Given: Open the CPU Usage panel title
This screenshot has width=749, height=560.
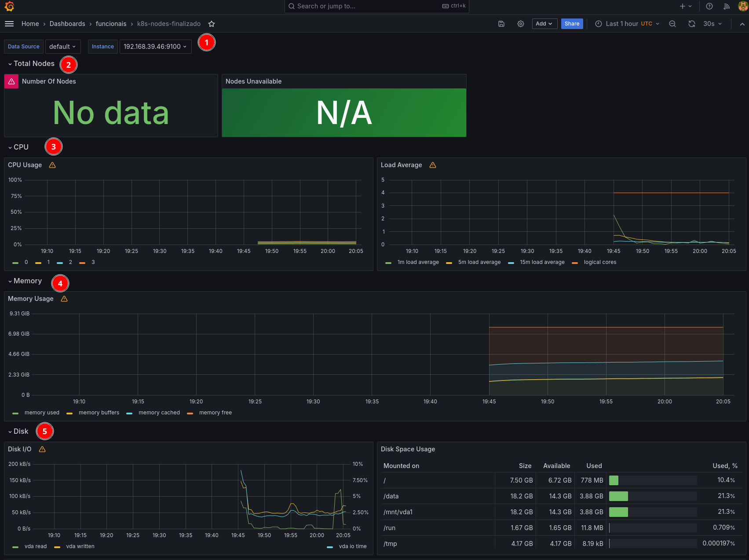Looking at the screenshot, I should coord(25,165).
